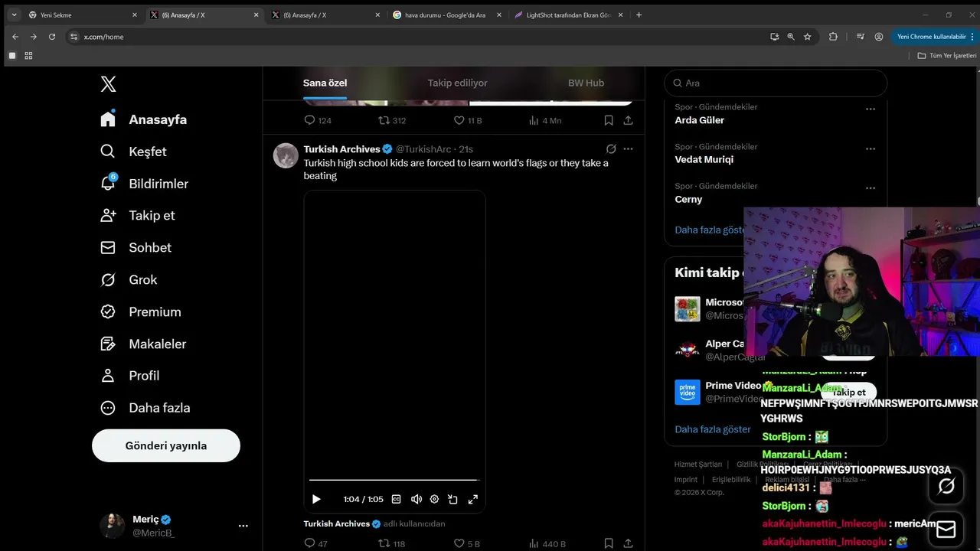Click Daha fazla göster under suggestions
Screen dimensions: 980x551
coord(713,429)
